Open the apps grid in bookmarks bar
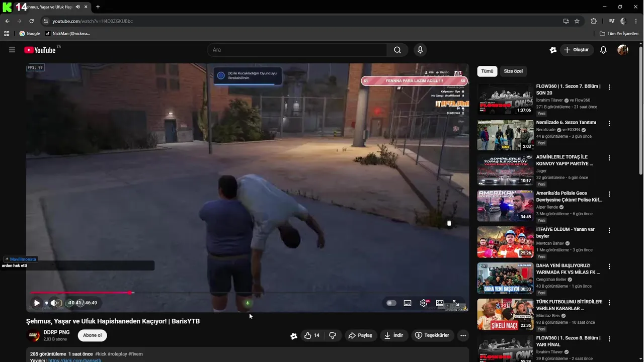The width and height of the screenshot is (644, 362). click(x=7, y=34)
